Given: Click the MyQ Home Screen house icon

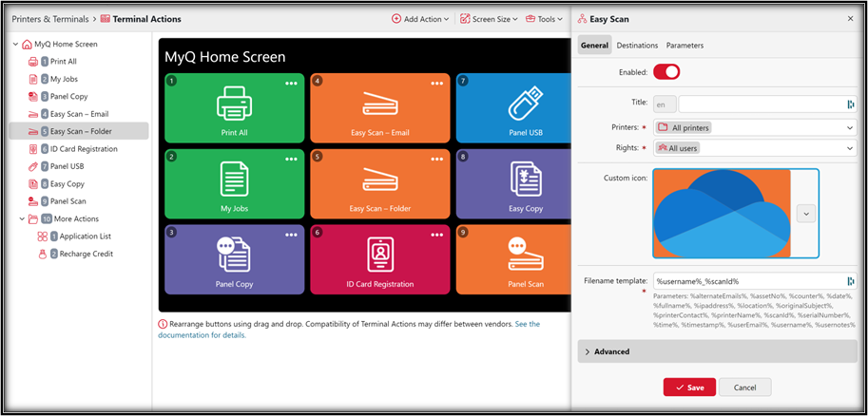Looking at the screenshot, I should 27,45.
